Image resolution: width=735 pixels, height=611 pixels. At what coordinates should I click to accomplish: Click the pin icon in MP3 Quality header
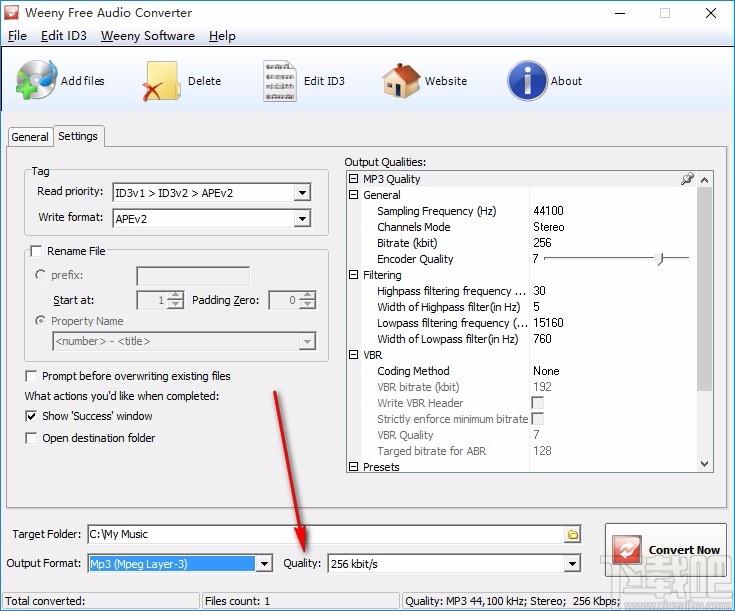point(687,179)
